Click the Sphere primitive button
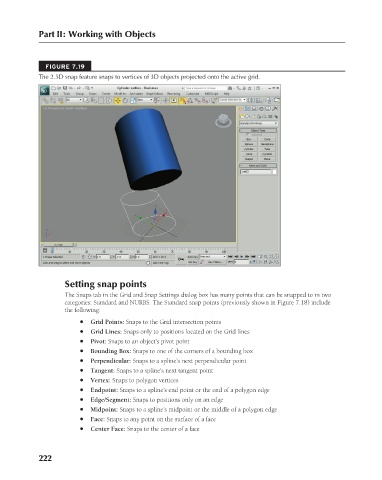Screen dimensions: 382x480 point(249,144)
